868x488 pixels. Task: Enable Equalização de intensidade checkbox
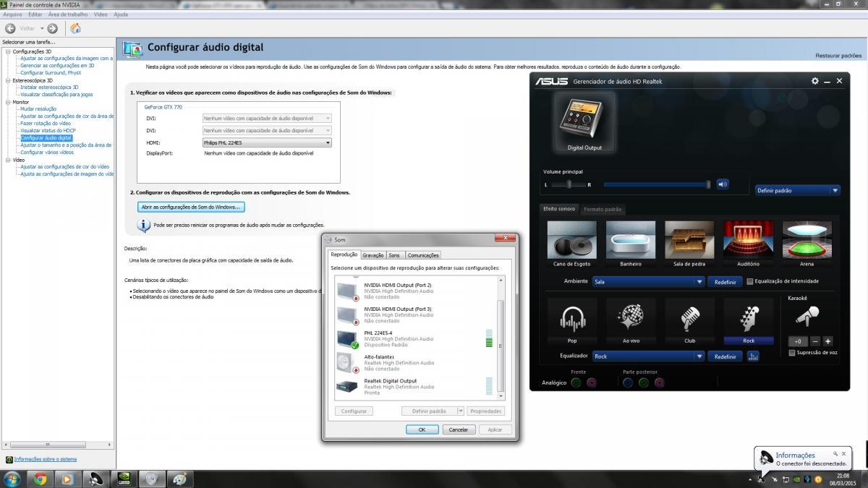coord(749,281)
